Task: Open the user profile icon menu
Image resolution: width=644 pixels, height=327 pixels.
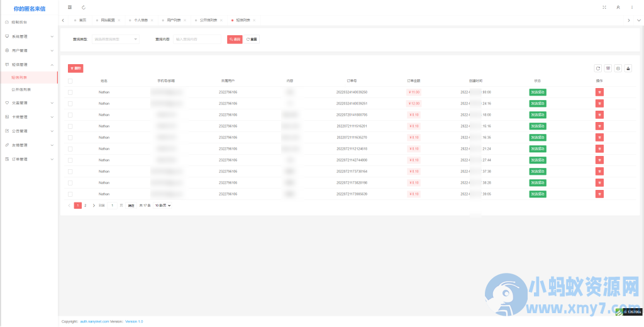Action: (x=618, y=8)
